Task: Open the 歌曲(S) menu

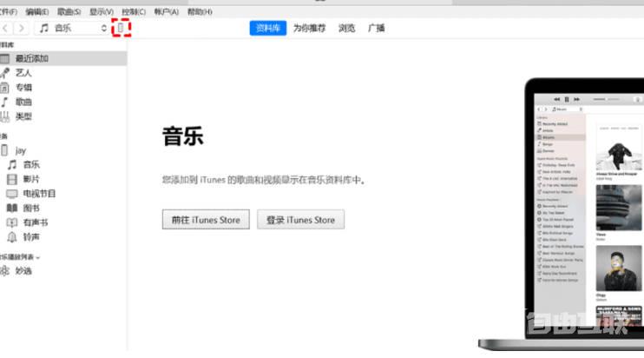Action: pyautogui.click(x=69, y=12)
